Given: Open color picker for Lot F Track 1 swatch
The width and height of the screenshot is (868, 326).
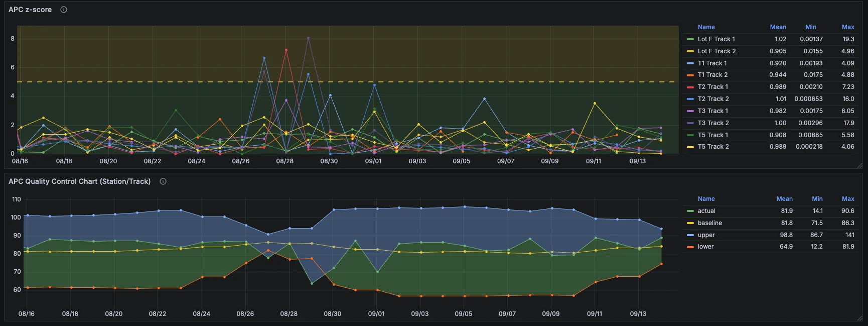Looking at the screenshot, I should point(690,39).
